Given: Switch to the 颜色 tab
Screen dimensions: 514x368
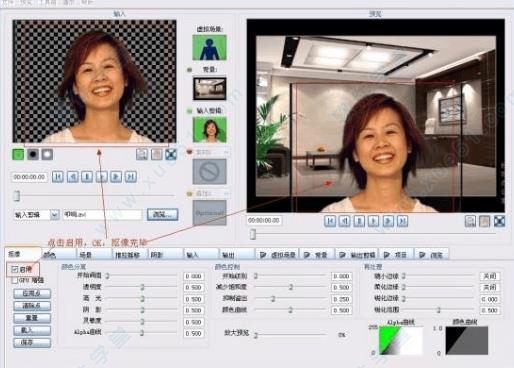Looking at the screenshot, I should click(x=59, y=255).
